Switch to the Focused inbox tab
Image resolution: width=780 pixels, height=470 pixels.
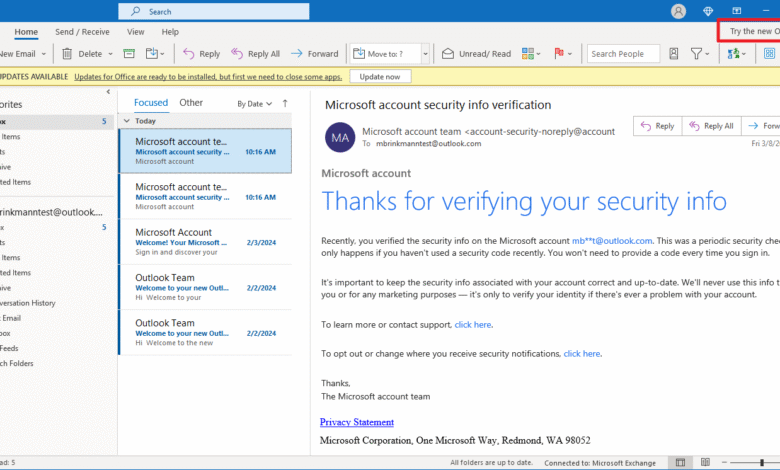point(151,103)
